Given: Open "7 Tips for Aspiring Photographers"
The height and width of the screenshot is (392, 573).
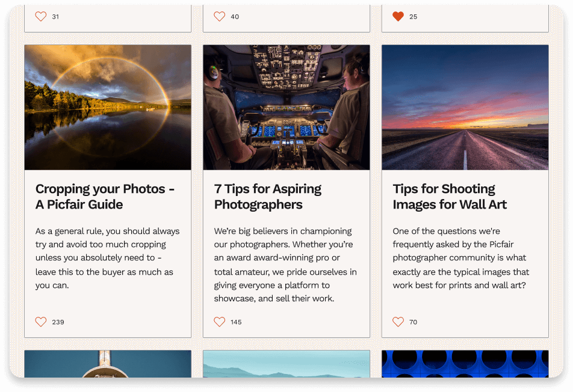Looking at the screenshot, I should [x=268, y=197].
